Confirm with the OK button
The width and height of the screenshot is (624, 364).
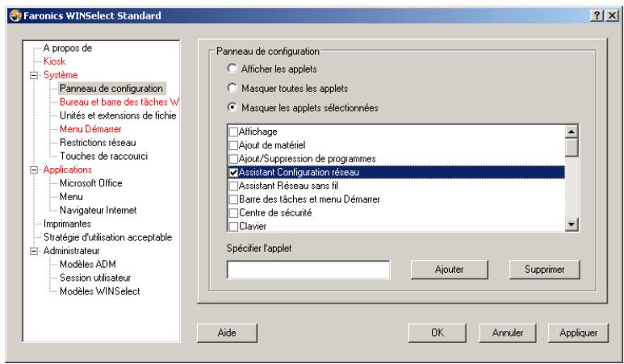tap(438, 333)
